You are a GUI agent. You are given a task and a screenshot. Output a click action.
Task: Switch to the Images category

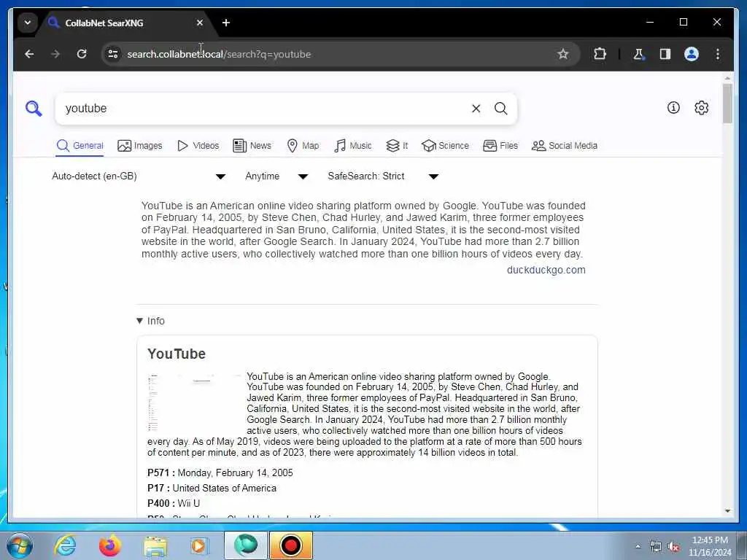tap(140, 146)
